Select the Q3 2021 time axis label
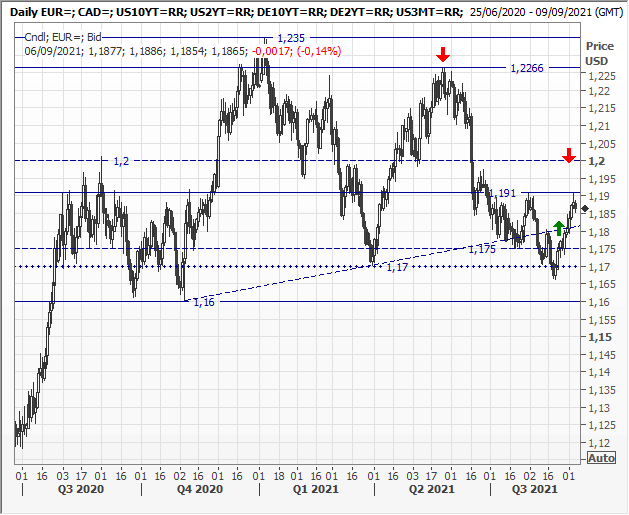 (530, 490)
